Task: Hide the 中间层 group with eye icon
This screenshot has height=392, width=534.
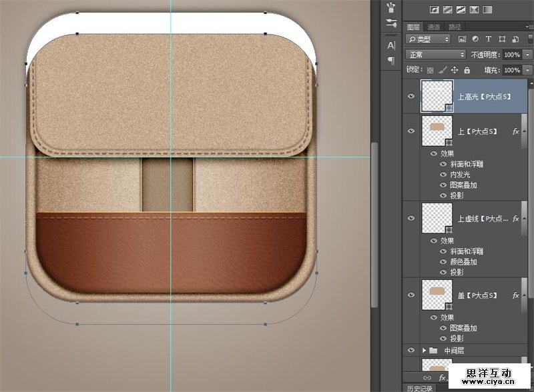Action: tap(411, 349)
